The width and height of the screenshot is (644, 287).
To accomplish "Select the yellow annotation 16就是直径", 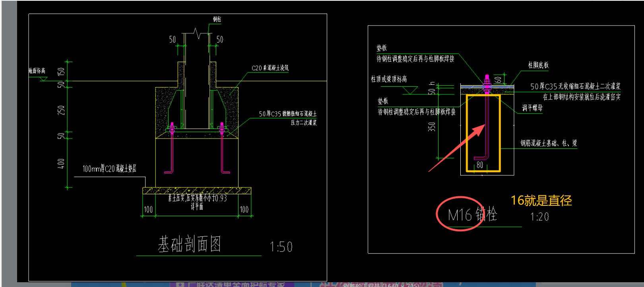I will pyautogui.click(x=541, y=200).
